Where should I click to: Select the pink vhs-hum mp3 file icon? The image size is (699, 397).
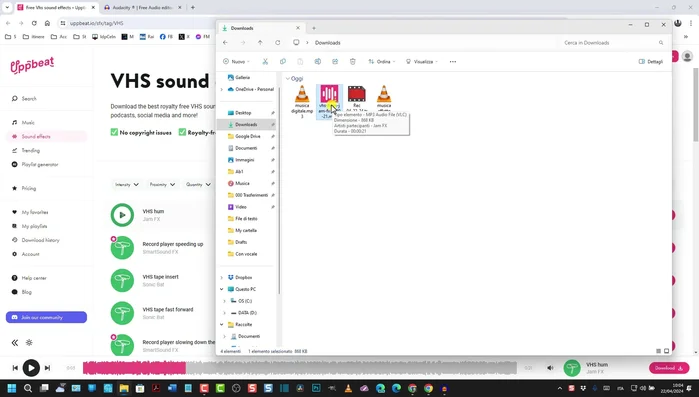point(329,94)
